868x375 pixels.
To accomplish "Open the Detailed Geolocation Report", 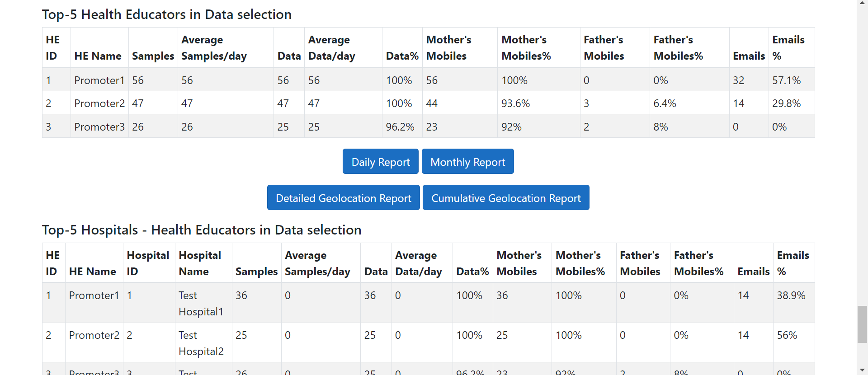I will pyautogui.click(x=343, y=198).
